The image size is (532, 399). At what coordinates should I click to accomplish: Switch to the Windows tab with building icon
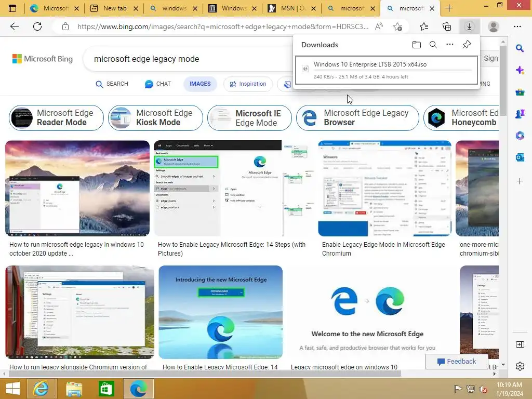click(x=233, y=8)
